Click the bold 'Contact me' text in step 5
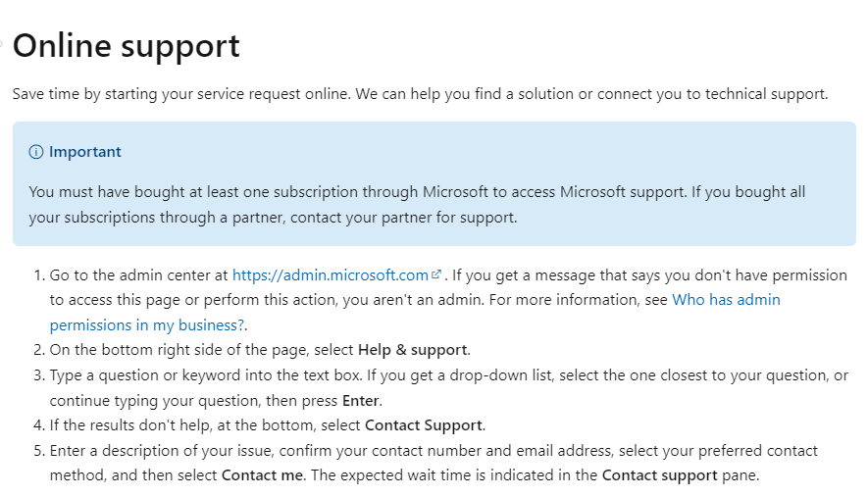 [x=262, y=474]
